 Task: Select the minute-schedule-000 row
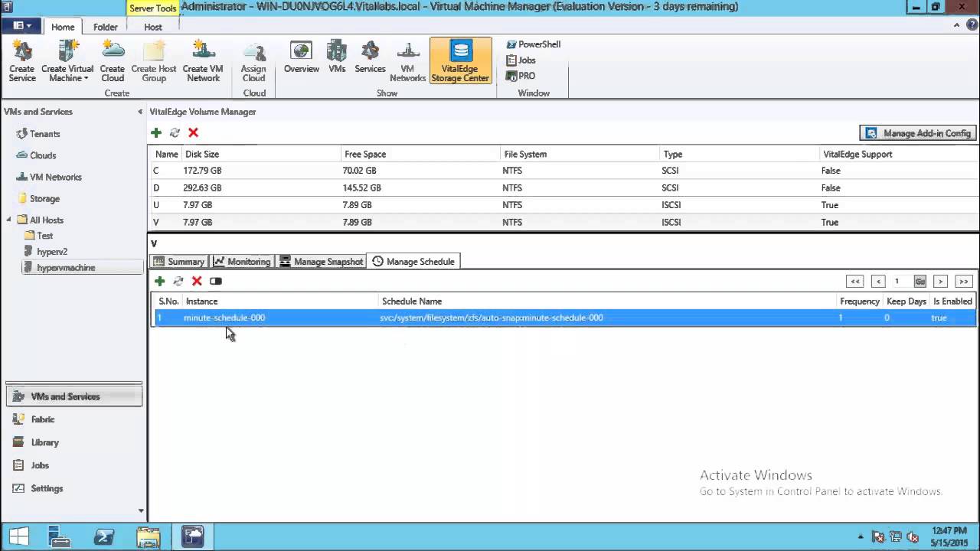click(x=563, y=318)
